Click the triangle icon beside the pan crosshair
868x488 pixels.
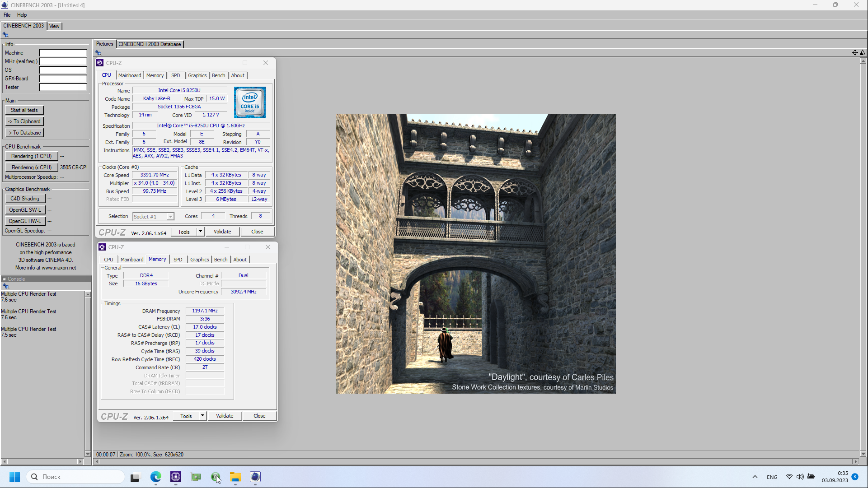[863, 53]
